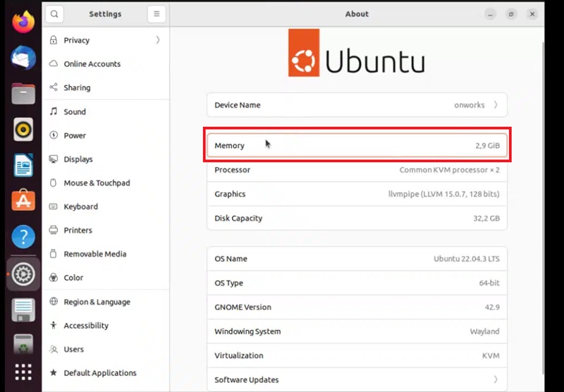The image size is (564, 392).
Task: Click the Wayland windowing system value
Action: pos(484,331)
